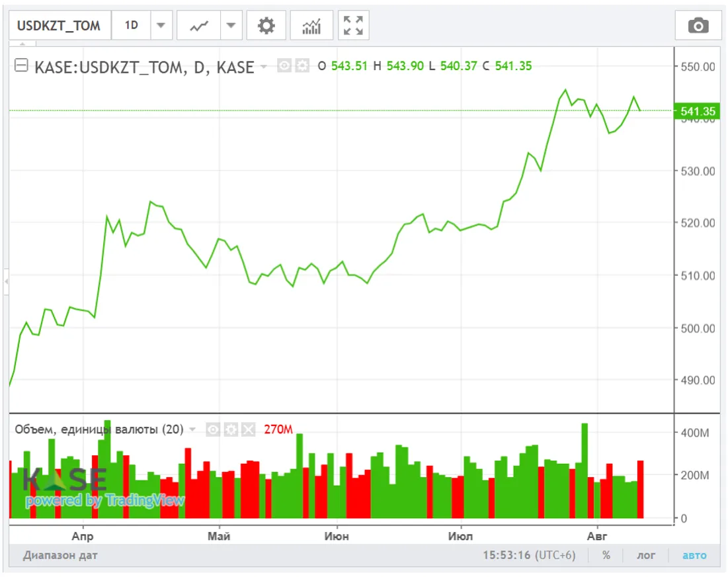The width and height of the screenshot is (728, 577).
Task: Open the Диапазон дат date range
Action: click(x=60, y=555)
